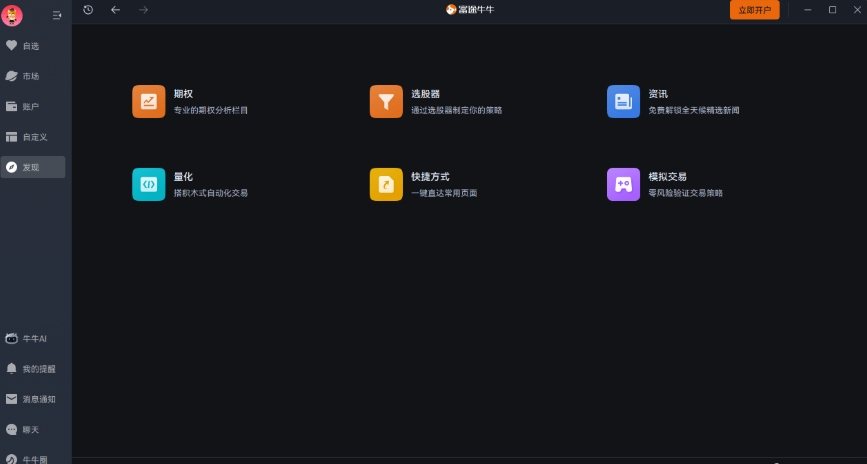The width and height of the screenshot is (867, 464).
Task: Open the 快捷方式 shortcuts icon
Action: (386, 184)
